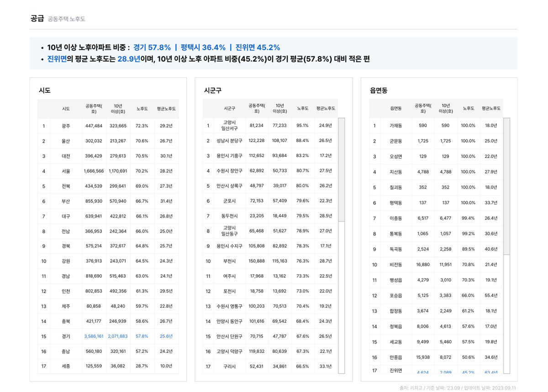
Task: Select the 울산 row name
Action: point(66,141)
